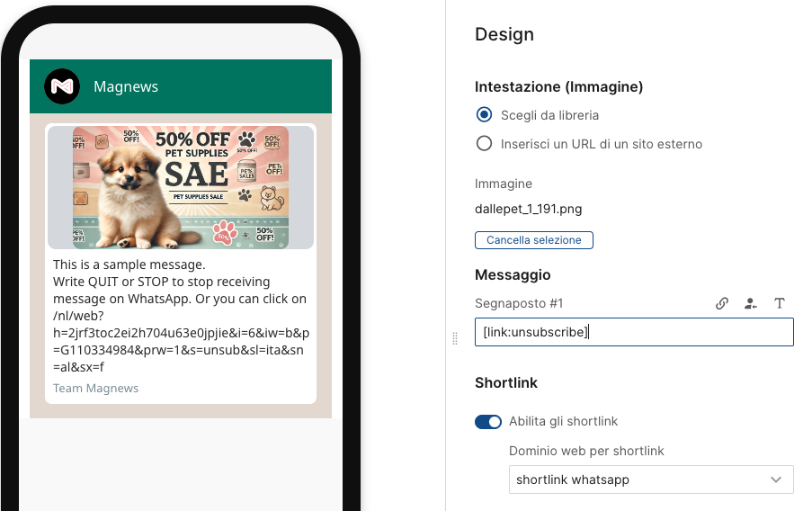Screen dimensions: 812x511
Task: Click the 'Cancella selezione' button
Action: pyautogui.click(x=534, y=240)
